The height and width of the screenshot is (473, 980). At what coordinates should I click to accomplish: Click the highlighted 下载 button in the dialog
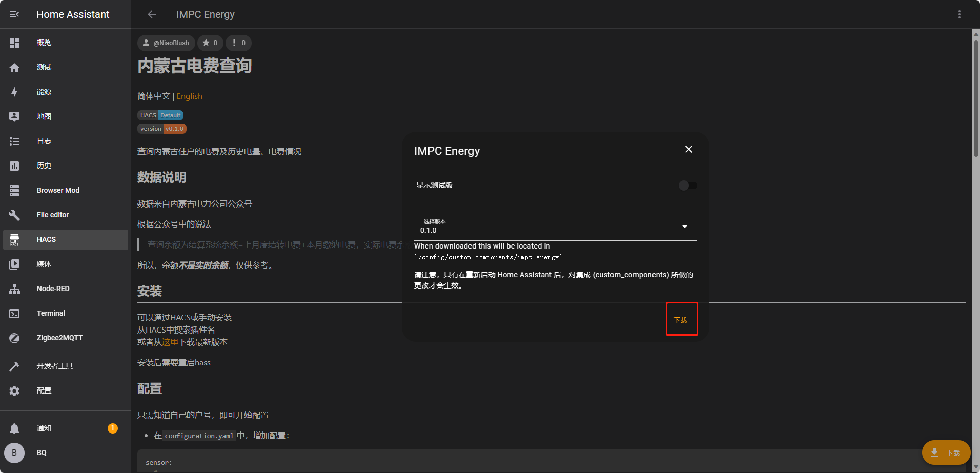point(682,319)
